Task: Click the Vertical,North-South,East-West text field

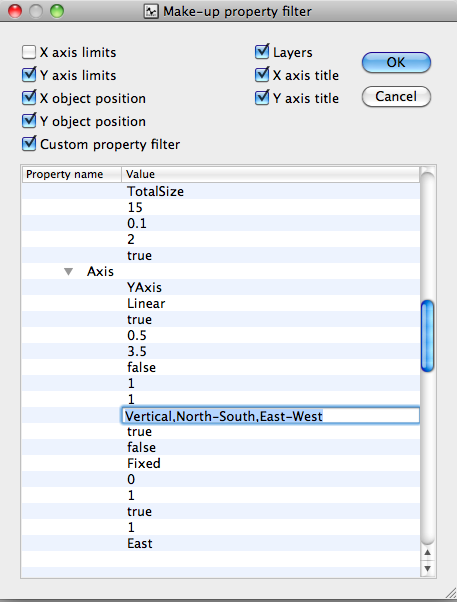Action: tap(270, 416)
